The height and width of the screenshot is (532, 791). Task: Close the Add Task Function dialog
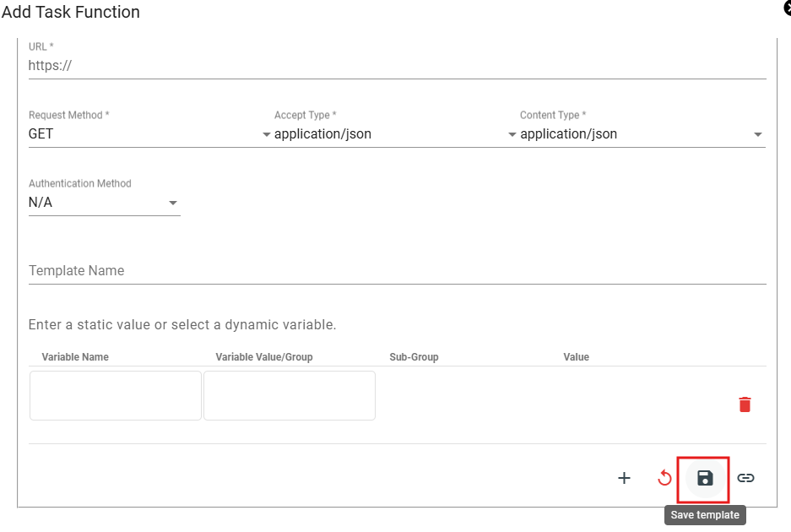pos(786,9)
